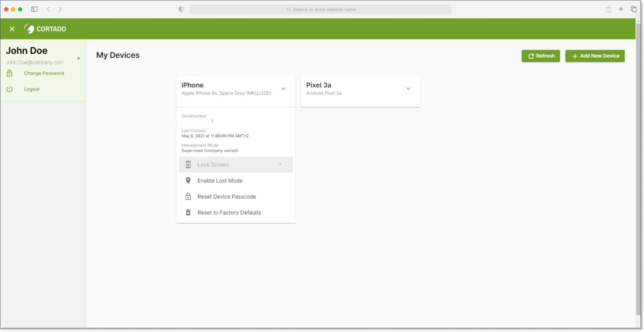Refresh the device list
The height and width of the screenshot is (332, 644).
(541, 56)
